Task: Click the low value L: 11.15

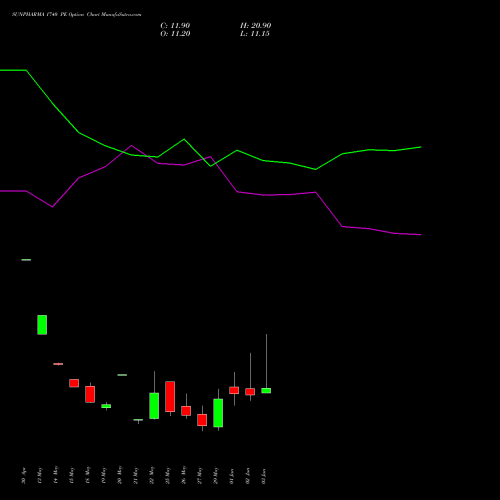Action: click(x=255, y=34)
